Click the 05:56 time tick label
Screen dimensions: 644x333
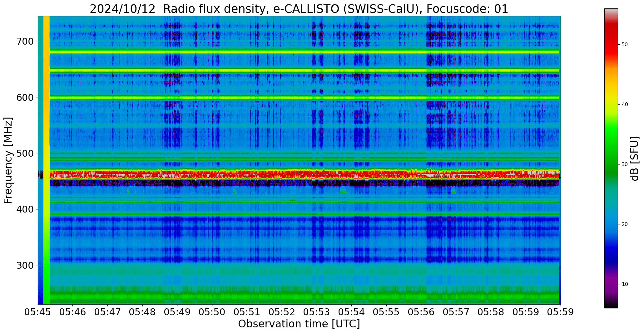click(421, 312)
